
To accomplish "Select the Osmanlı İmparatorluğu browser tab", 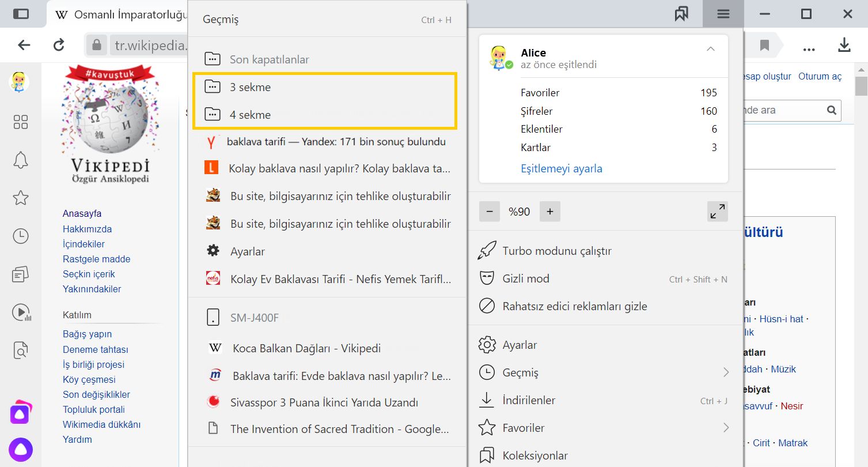I will tap(118, 14).
